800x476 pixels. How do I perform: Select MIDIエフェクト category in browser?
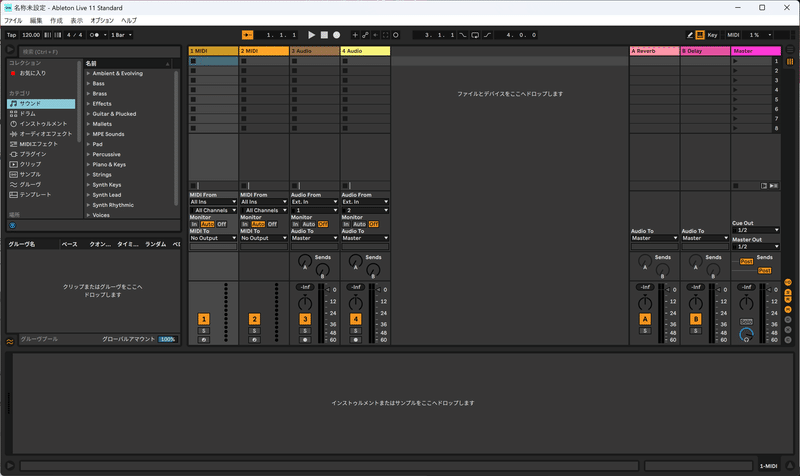[41, 144]
